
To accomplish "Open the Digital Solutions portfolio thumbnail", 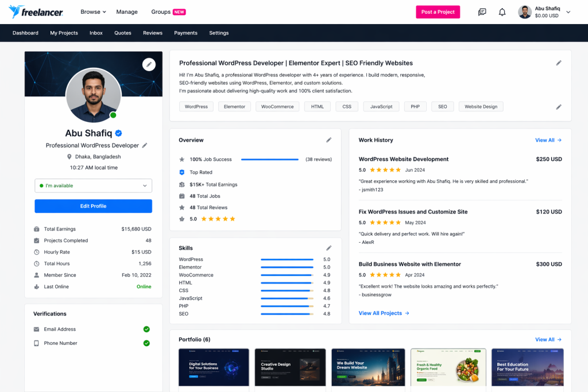I will pyautogui.click(x=214, y=367).
